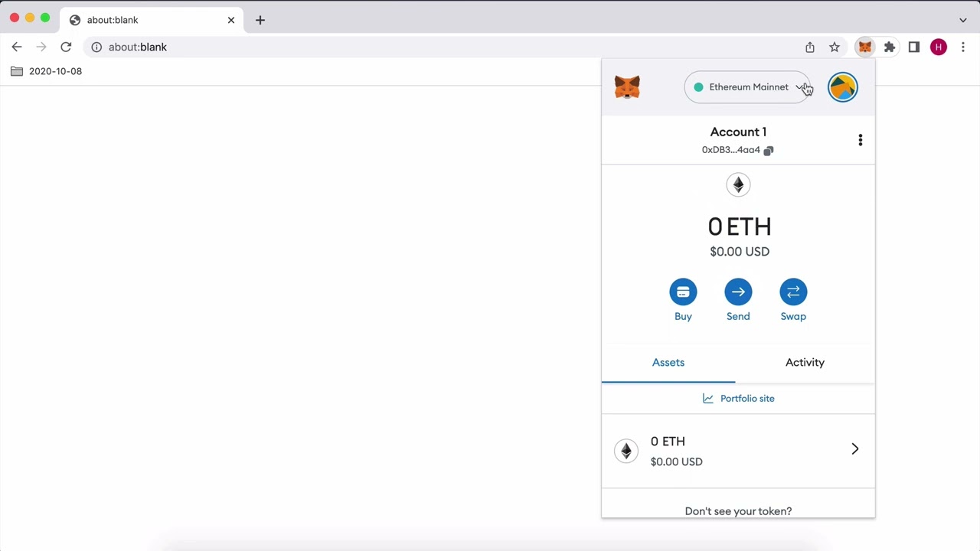
Task: Click the green network status dot
Action: pos(698,87)
